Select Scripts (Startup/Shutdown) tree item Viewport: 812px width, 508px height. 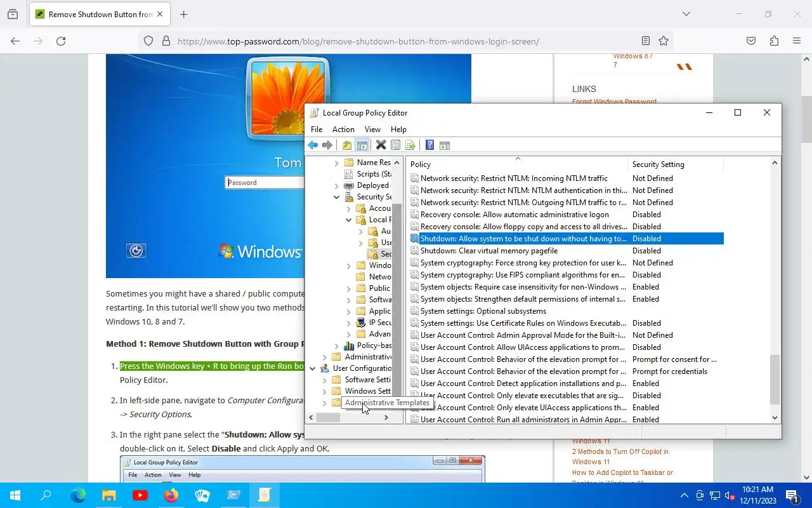(x=369, y=174)
